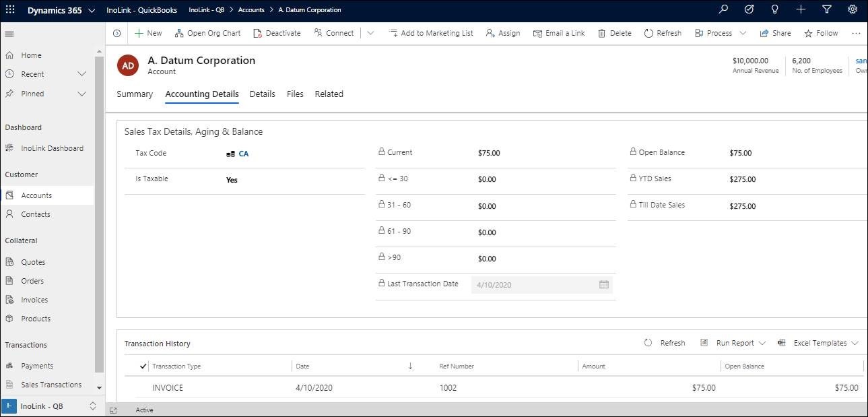Open the Dynamics 365 app launcher waffle
The width and height of the screenshot is (868, 417).
pyautogui.click(x=10, y=9)
